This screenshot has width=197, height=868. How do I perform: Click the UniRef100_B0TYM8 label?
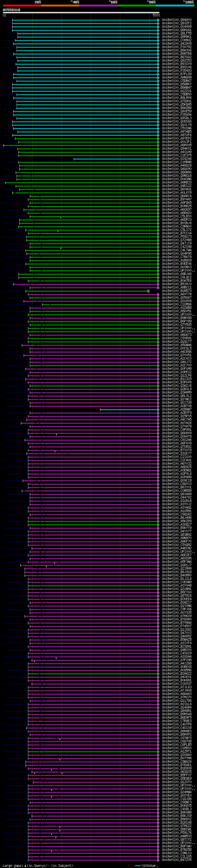click(x=177, y=758)
